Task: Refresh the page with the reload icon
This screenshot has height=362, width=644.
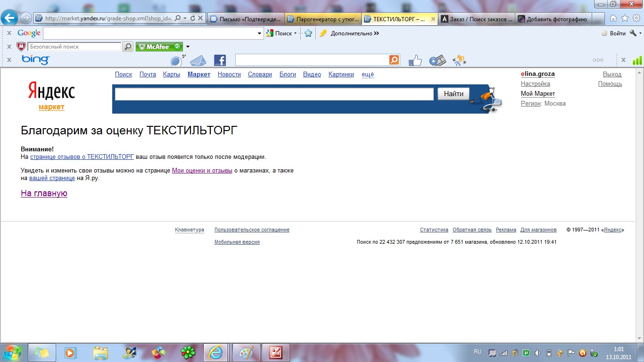Action: pos(192,18)
